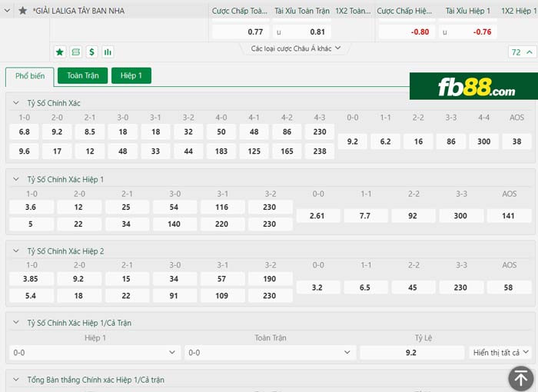Switch to the Toàn Trận tab
Image resolution: width=538 pixels, height=392 pixels.
coord(84,75)
